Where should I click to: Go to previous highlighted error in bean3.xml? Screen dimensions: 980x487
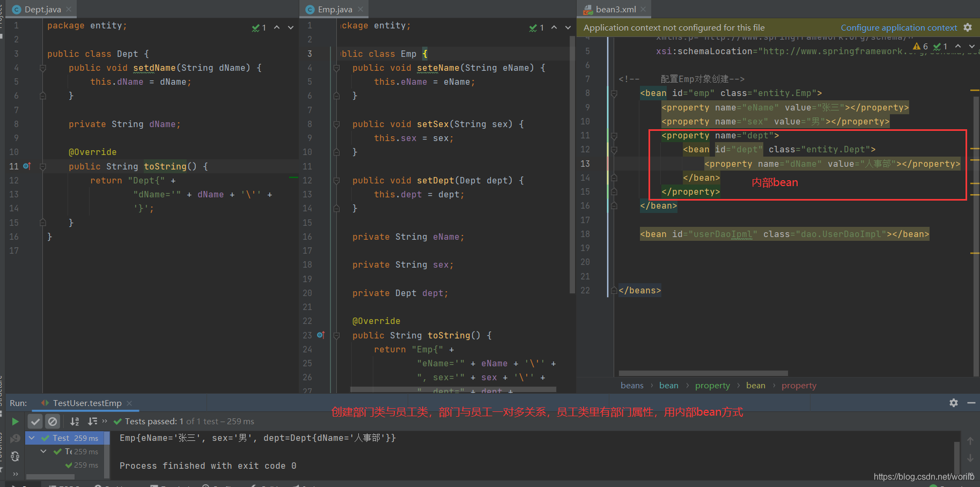pos(958,46)
